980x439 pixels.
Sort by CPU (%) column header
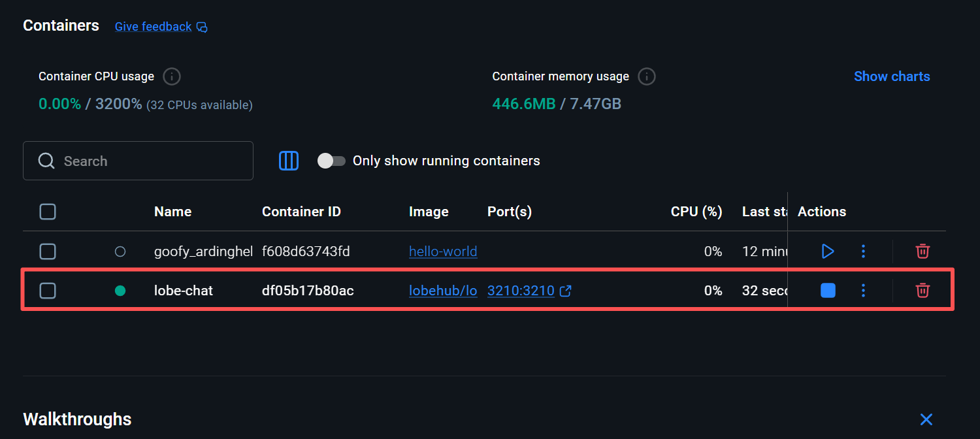tap(696, 212)
